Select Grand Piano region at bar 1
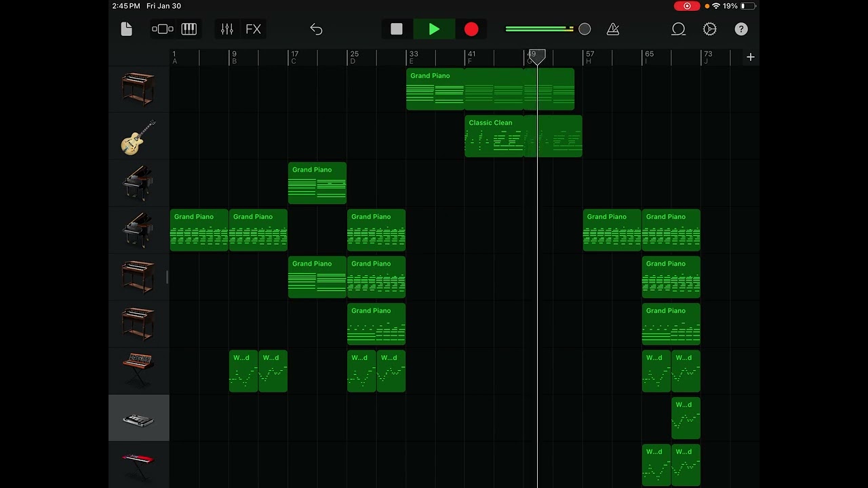The image size is (868, 488). click(x=199, y=230)
